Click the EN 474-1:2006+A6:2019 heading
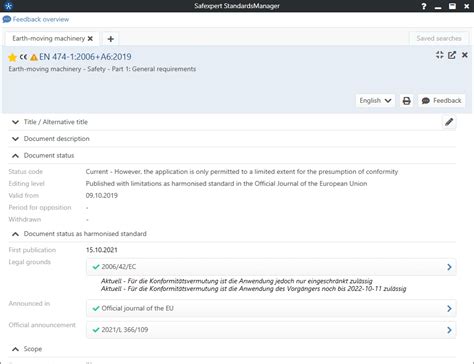The width and height of the screenshot is (474, 364). pyautogui.click(x=85, y=57)
